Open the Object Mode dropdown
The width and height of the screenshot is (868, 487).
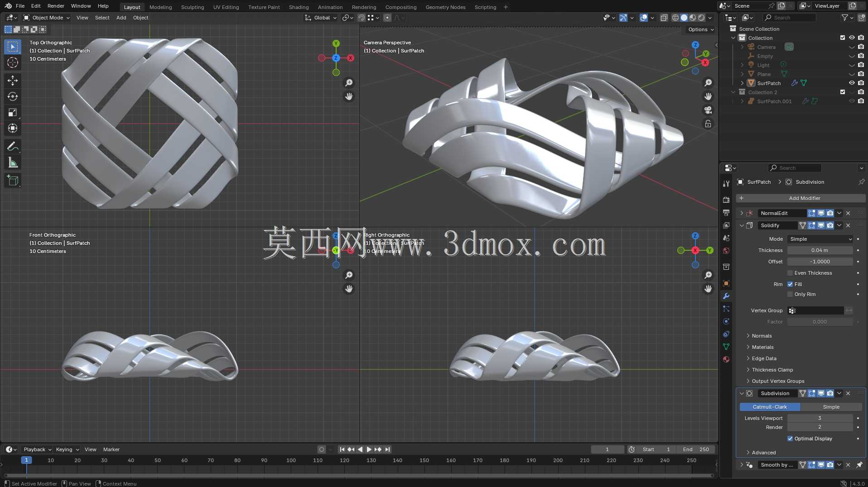tap(46, 18)
